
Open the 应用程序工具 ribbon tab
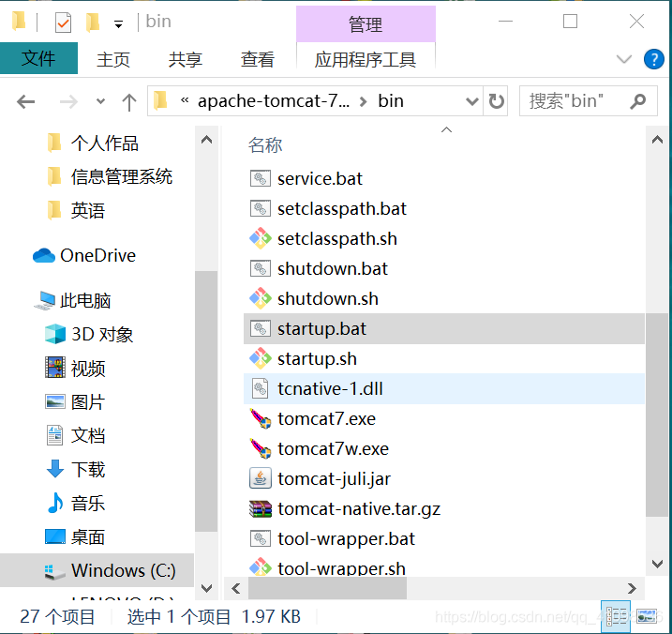[366, 59]
